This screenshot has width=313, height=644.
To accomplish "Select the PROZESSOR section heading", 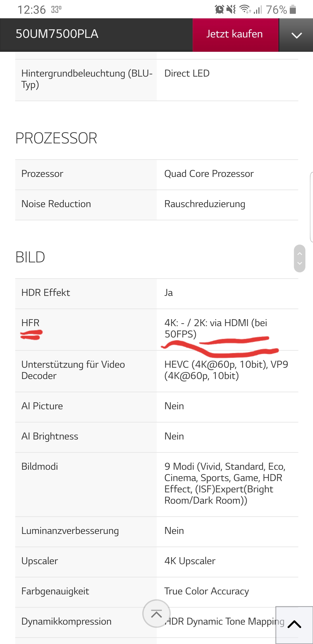I will point(56,138).
